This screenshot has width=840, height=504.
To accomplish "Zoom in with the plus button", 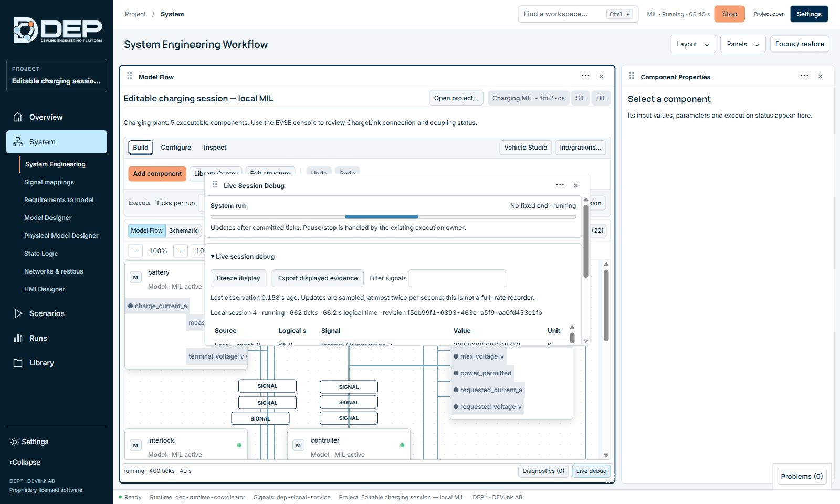I will point(181,251).
